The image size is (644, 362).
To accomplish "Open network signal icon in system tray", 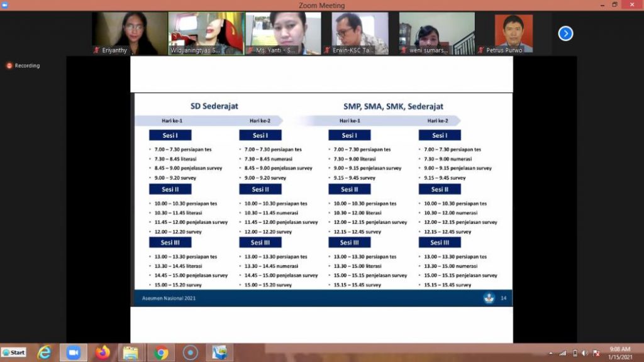I will tap(563, 353).
